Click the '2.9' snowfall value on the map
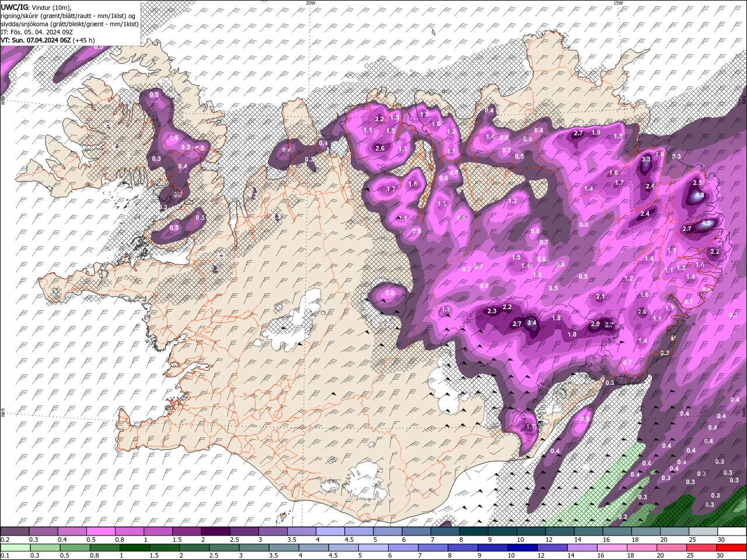 595,324
